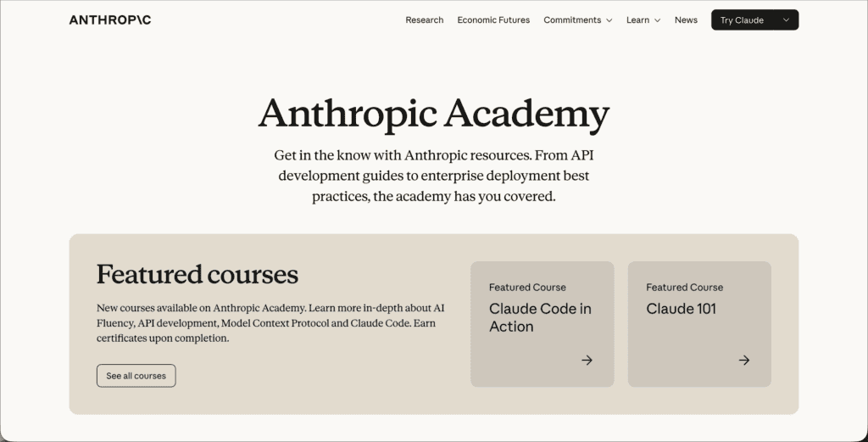Viewport: 868px width, 442px height.
Task: Go to Economic Futures page
Action: (493, 20)
